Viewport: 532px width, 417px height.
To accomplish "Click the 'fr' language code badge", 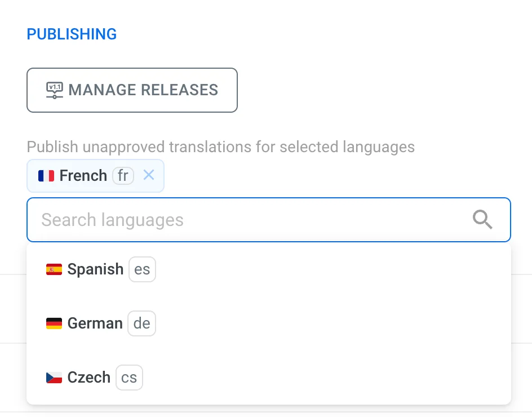I will pyautogui.click(x=123, y=176).
